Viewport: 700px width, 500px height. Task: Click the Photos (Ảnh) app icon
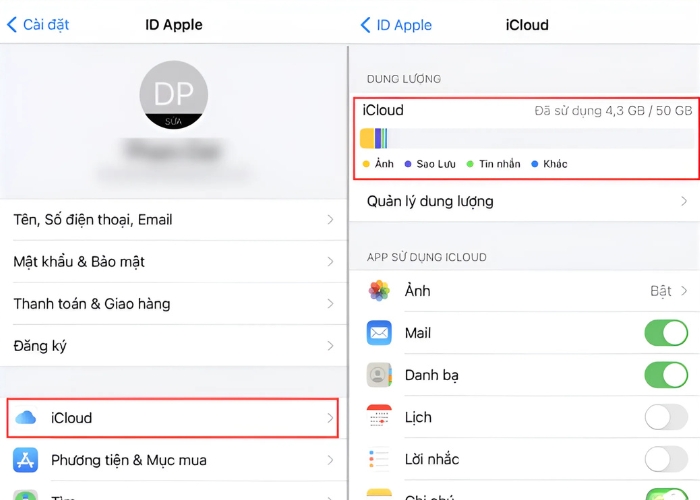(379, 291)
